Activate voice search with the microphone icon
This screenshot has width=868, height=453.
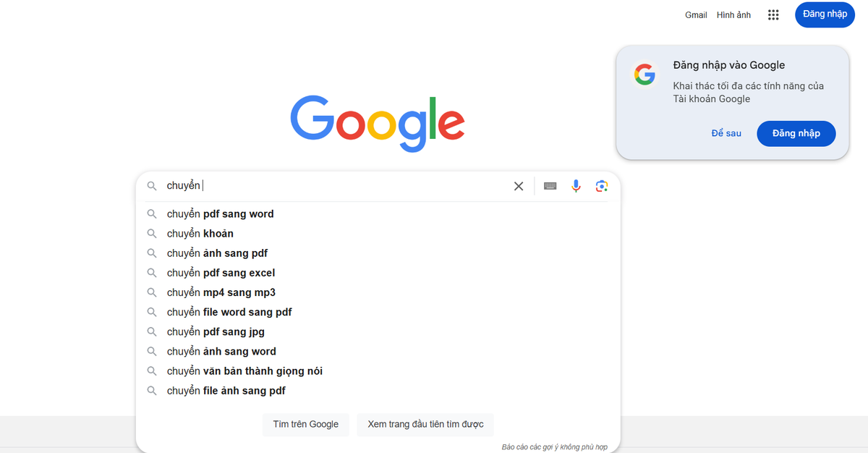point(576,186)
